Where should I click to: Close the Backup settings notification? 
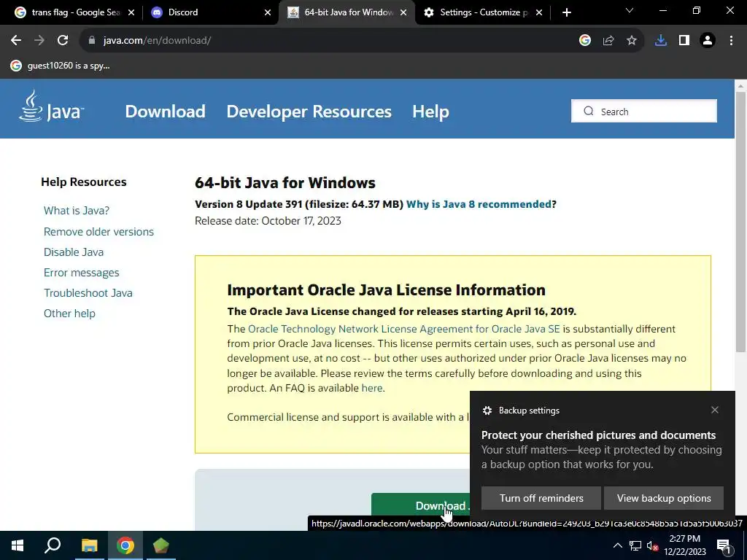click(715, 410)
